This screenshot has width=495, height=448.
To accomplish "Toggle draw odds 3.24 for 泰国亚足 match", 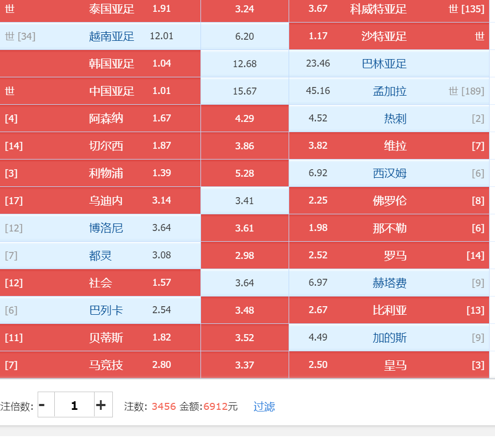I will coord(245,11).
